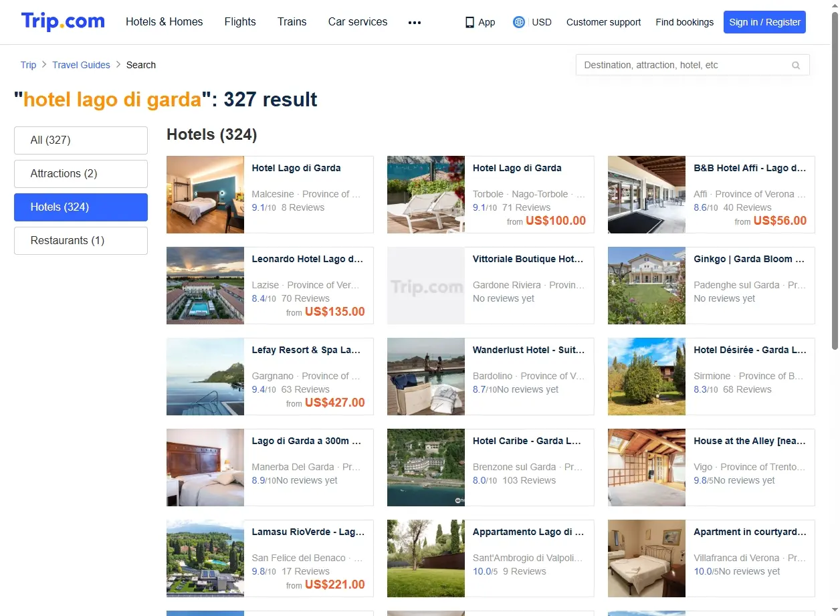Open Car services menu

(x=358, y=21)
